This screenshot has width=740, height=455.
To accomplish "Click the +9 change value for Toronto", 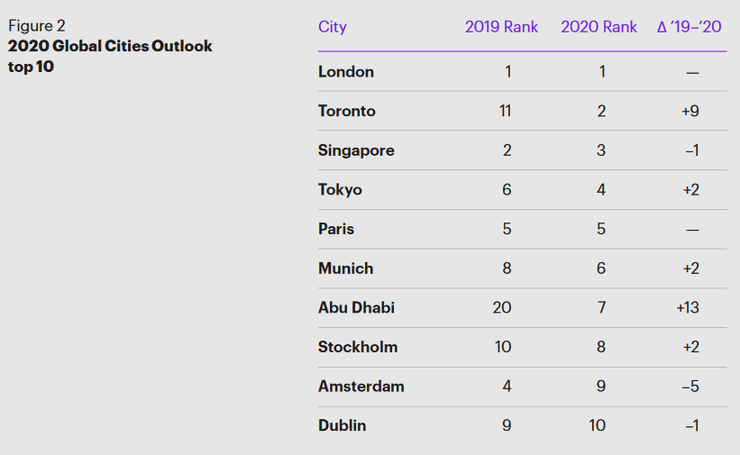I will coord(690,111).
